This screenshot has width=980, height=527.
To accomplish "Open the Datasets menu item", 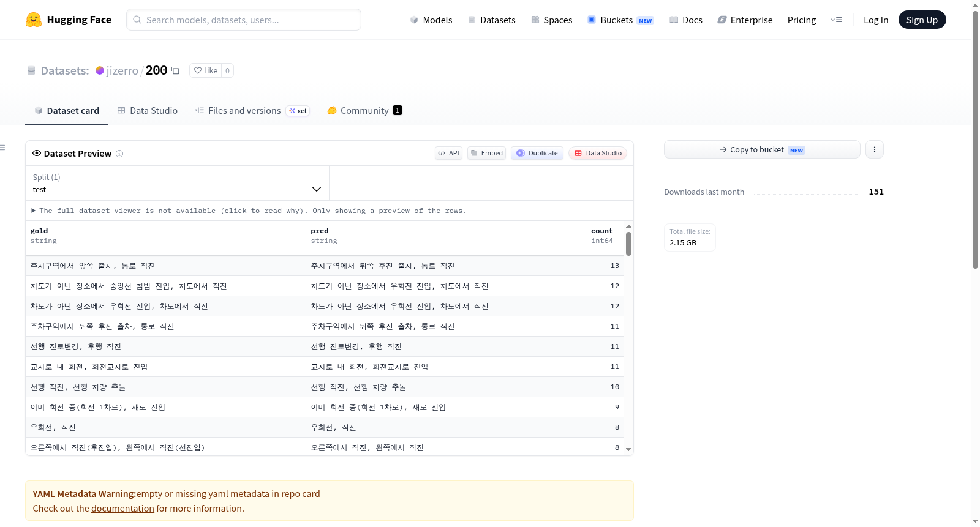I will click(491, 20).
